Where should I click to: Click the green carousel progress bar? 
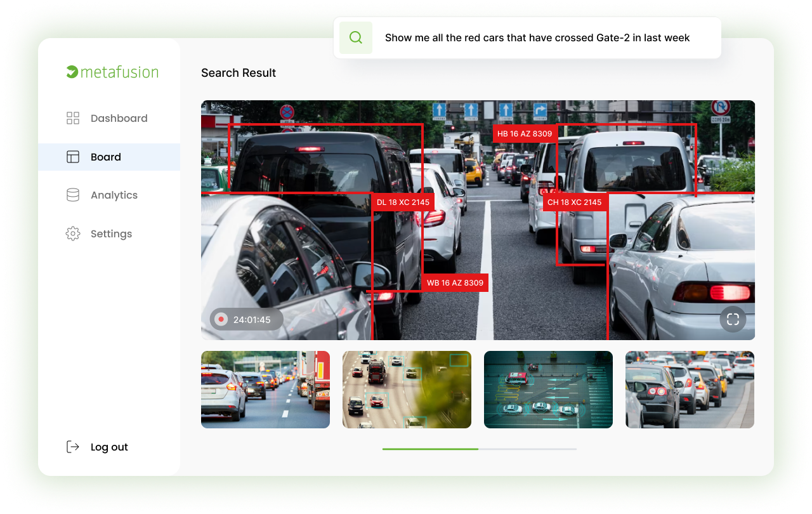[430, 449]
